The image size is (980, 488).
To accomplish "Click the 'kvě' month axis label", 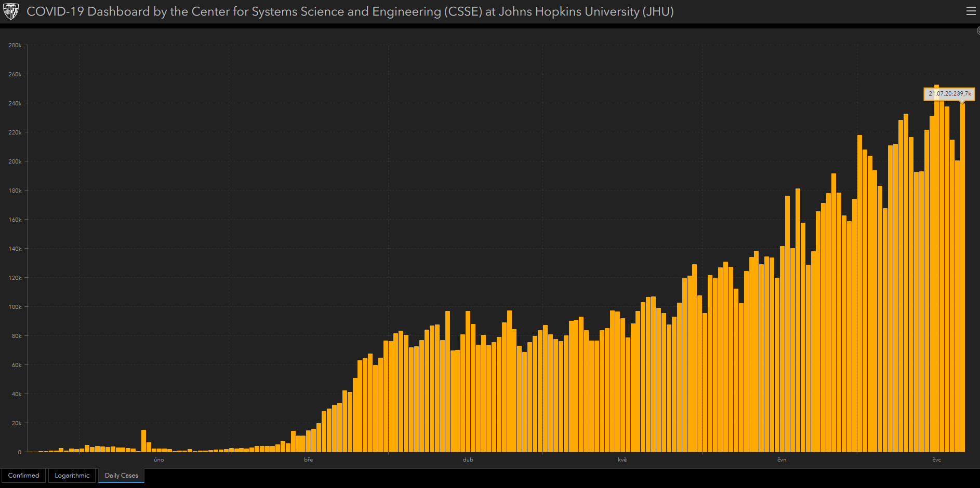I will [x=623, y=460].
